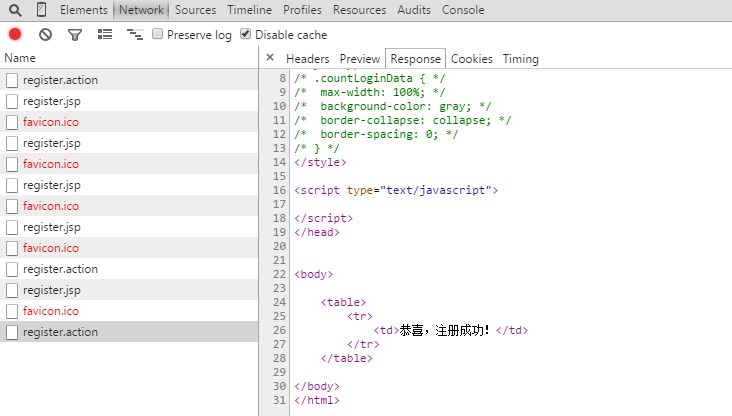Select the first red favicon.ico request
732x416 pixels.
[x=129, y=122]
